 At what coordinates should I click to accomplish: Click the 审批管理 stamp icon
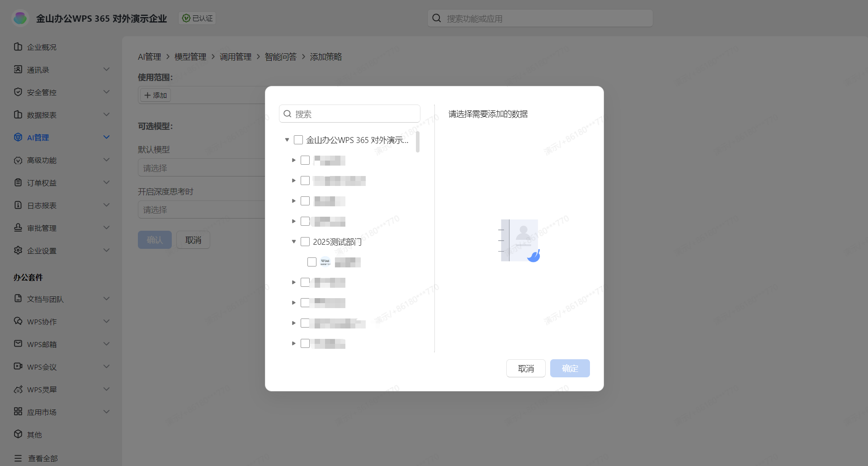point(18,228)
